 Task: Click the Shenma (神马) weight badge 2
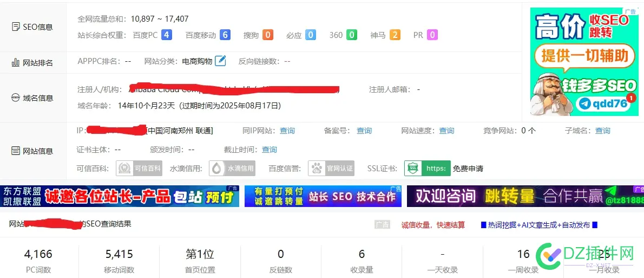click(395, 35)
